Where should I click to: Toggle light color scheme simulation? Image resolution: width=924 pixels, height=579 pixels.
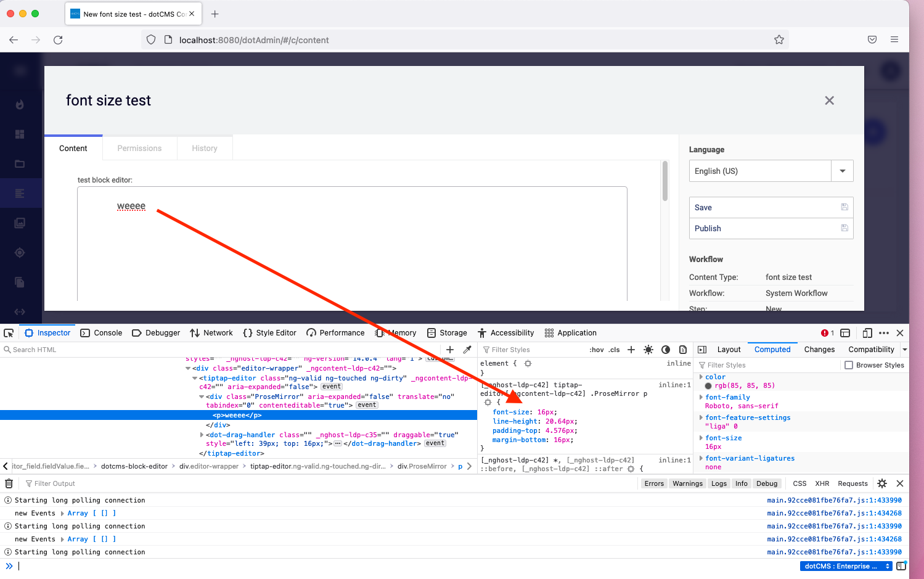(x=648, y=349)
